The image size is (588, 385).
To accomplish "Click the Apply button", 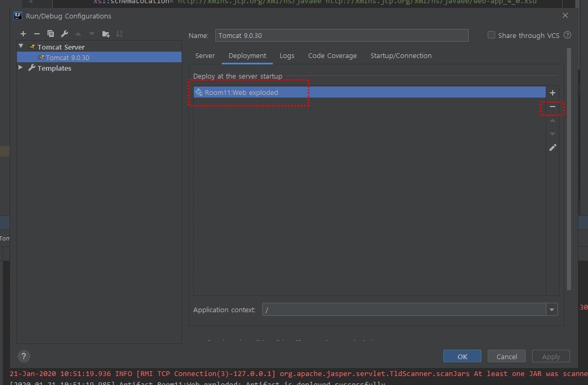I will coord(551,357).
